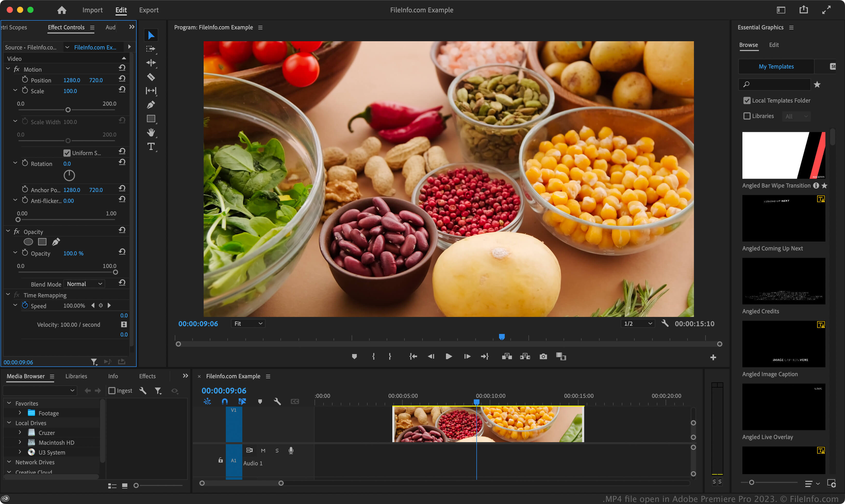Click the Opacity slider handle
The width and height of the screenshot is (845, 504).
(x=115, y=272)
